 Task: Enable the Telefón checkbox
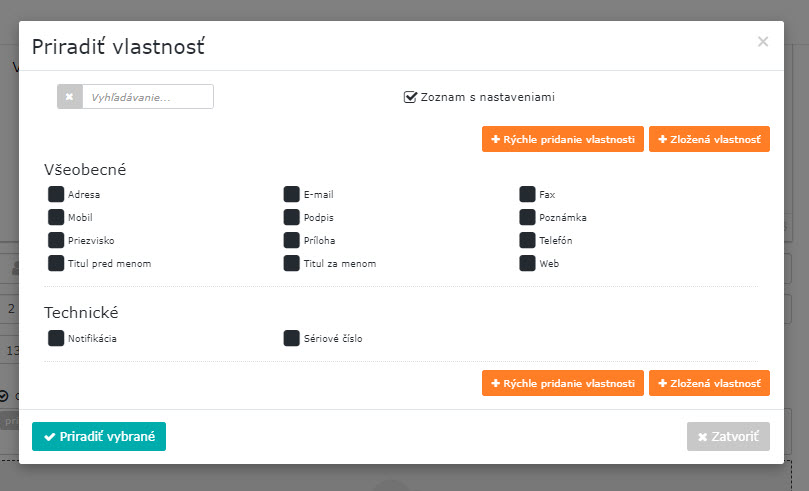click(527, 240)
